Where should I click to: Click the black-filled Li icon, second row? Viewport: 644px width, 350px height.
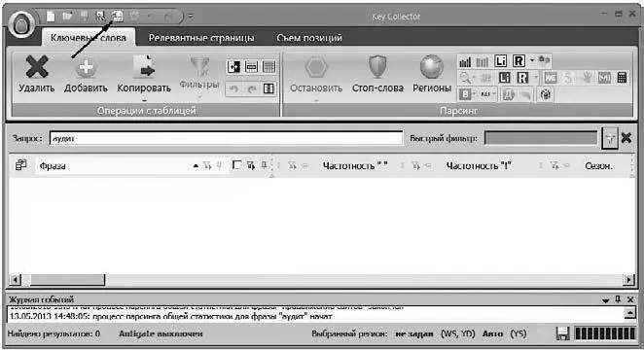(504, 78)
